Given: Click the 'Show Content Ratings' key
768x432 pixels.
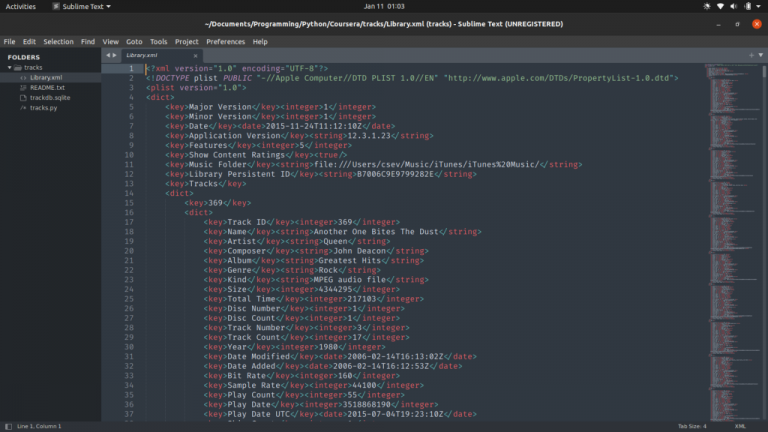Looking at the screenshot, I should pyautogui.click(x=237, y=155).
